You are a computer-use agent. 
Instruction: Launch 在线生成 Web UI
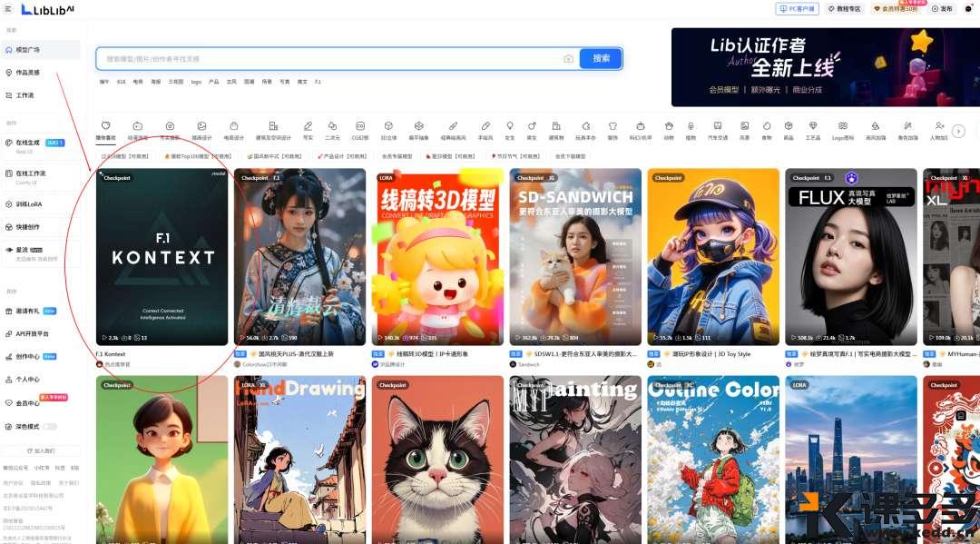coord(41,145)
